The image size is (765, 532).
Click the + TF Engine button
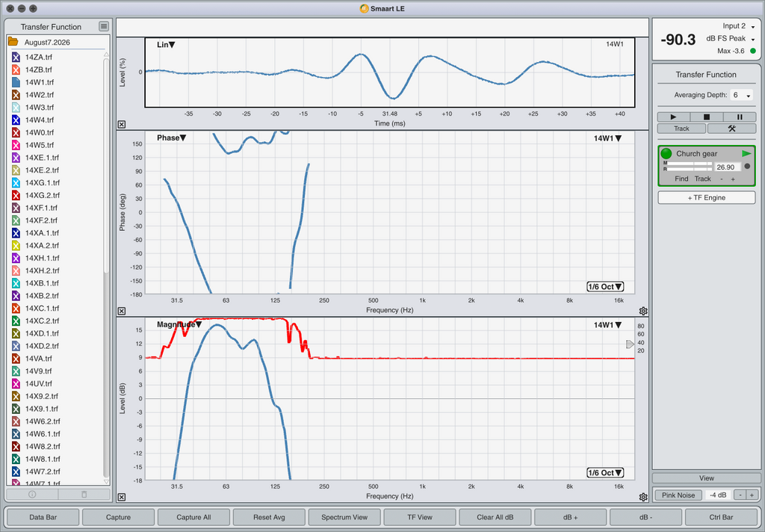pos(707,198)
